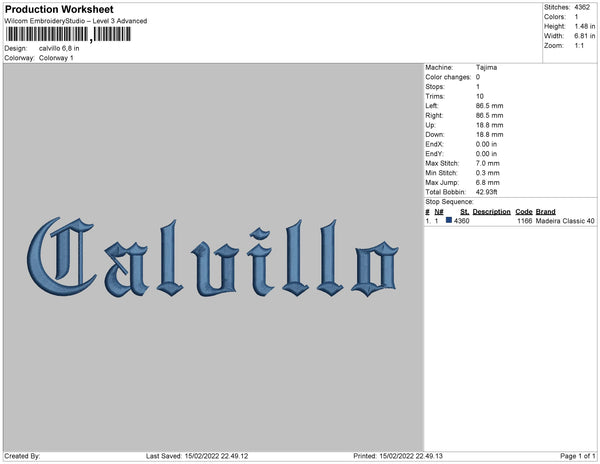Click the Madeira Classic 40 brand entry
The image size is (600, 464).
pyautogui.click(x=565, y=221)
